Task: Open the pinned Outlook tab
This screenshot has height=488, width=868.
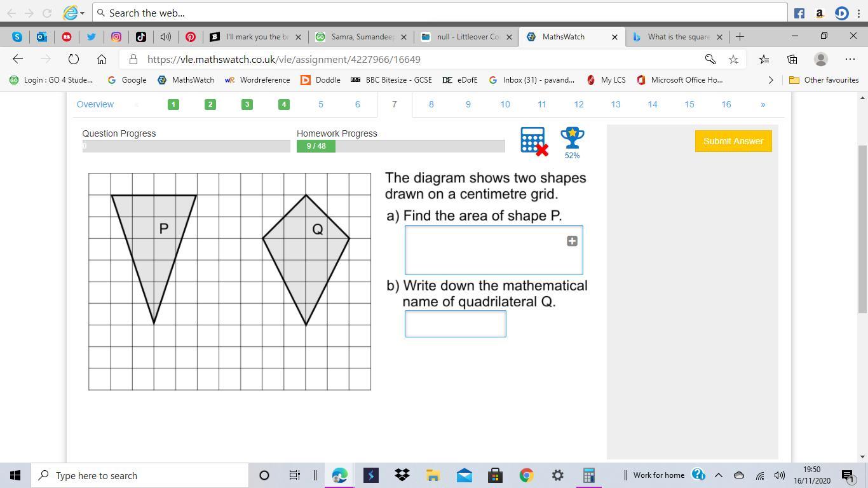Action: 42,37
